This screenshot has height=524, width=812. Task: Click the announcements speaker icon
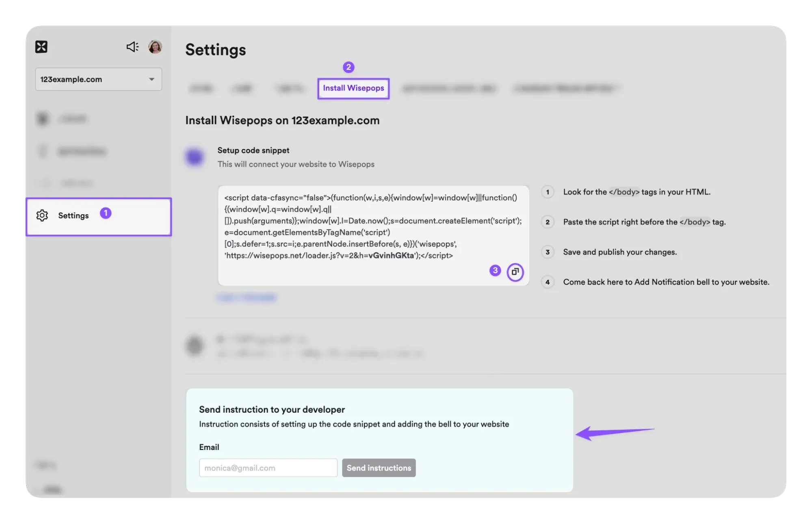[132, 47]
